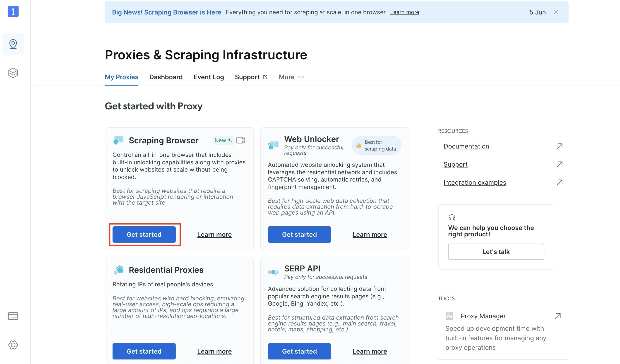Image resolution: width=620 pixels, height=364 pixels.
Task: Dismiss the Scraping Browser news banner
Action: [556, 12]
